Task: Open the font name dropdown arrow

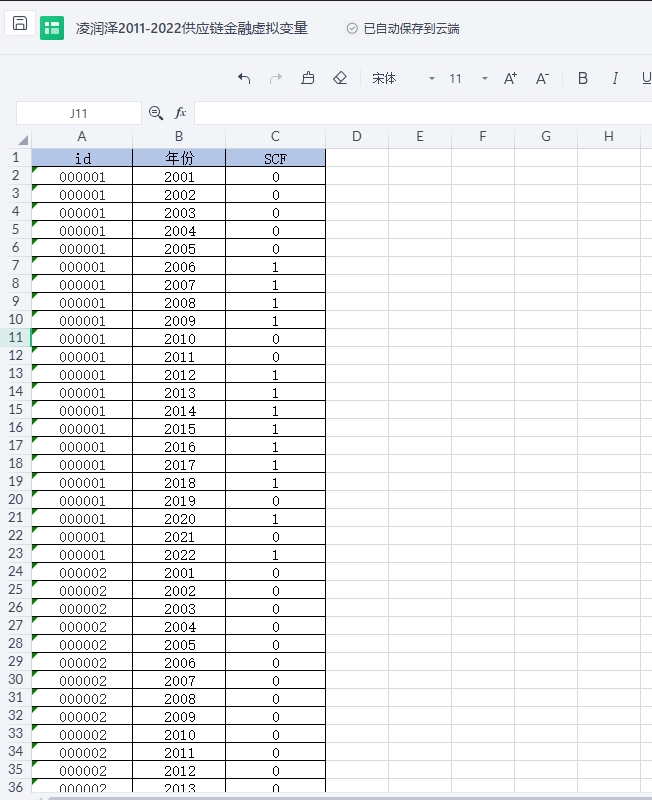Action: click(432, 79)
